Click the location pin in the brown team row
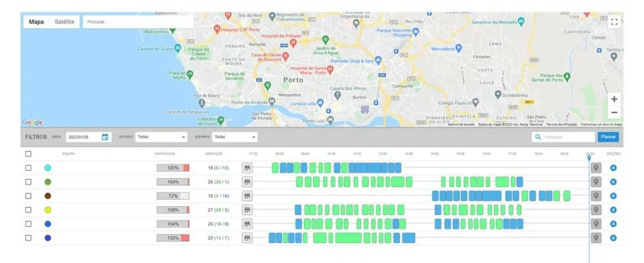 point(596,196)
